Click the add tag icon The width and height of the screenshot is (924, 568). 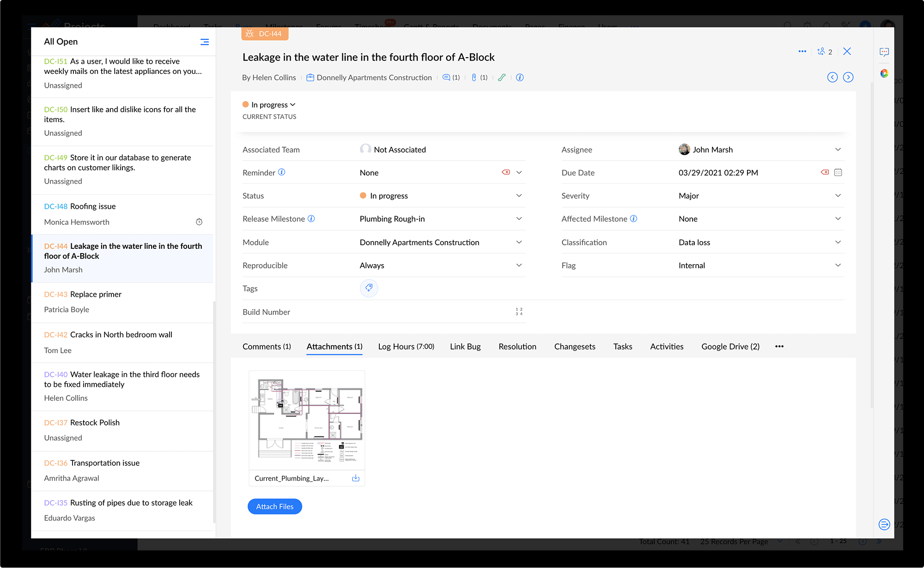(369, 288)
